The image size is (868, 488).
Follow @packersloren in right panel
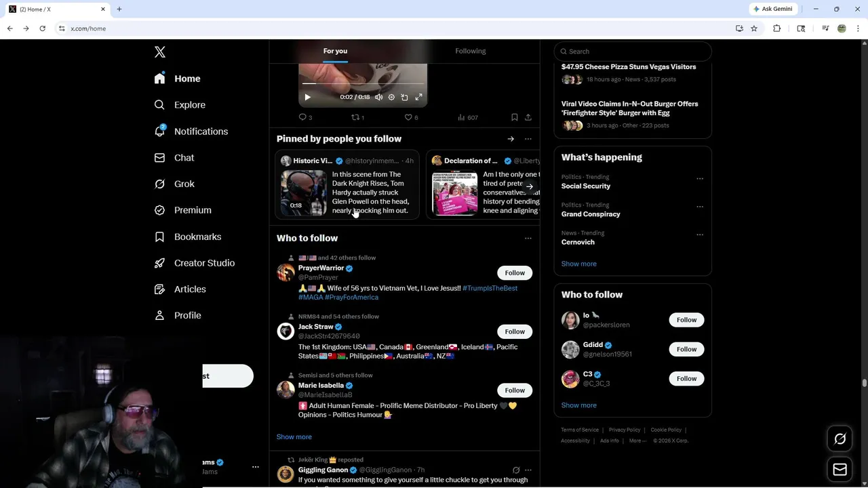point(686,320)
